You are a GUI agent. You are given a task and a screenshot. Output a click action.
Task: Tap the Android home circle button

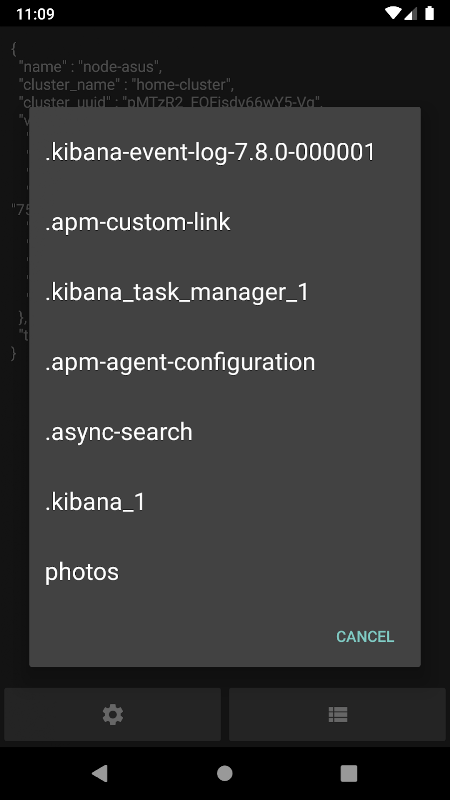(224, 773)
